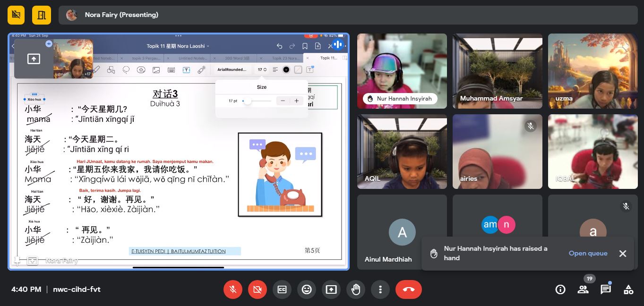Click the text box background color swatch
644x306 pixels.
coord(298,69)
